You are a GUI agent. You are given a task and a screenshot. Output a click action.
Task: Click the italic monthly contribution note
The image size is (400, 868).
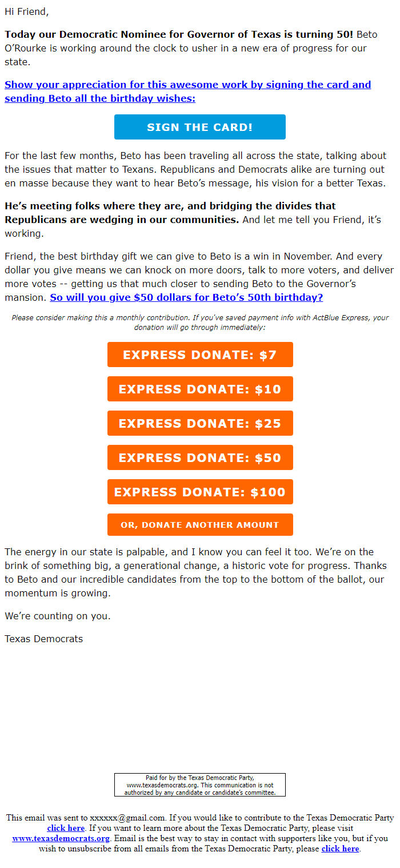point(199,321)
